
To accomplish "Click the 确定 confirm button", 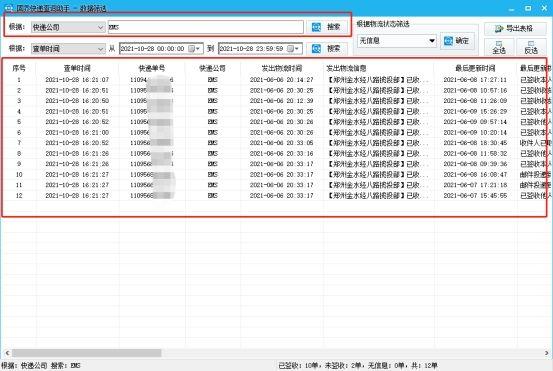I will (x=457, y=41).
